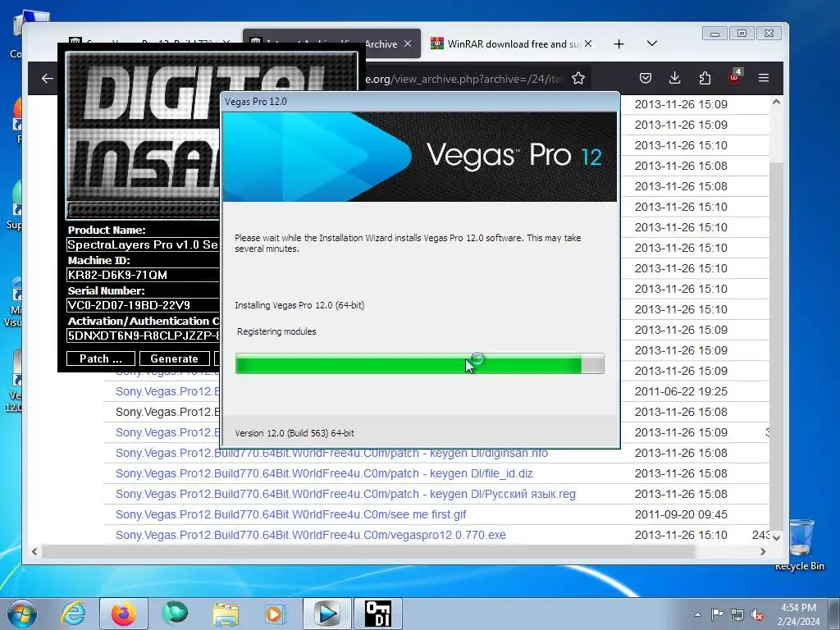Click the Generate button in the keygen
The height and width of the screenshot is (630, 840).
click(174, 359)
